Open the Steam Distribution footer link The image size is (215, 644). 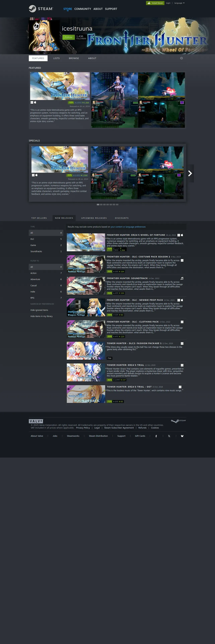[x=98, y=436]
